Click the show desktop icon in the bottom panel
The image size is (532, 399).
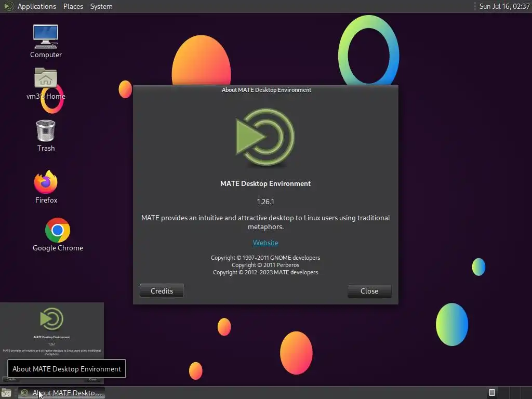(6, 393)
